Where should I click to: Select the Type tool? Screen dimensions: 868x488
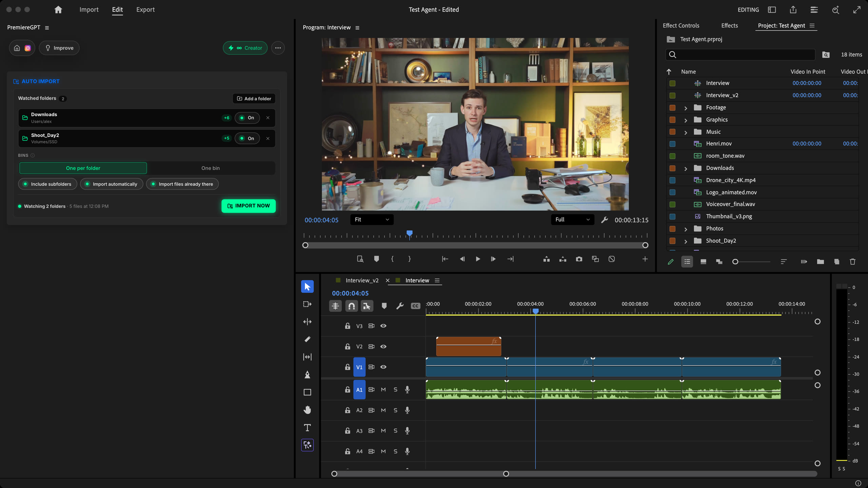(307, 427)
